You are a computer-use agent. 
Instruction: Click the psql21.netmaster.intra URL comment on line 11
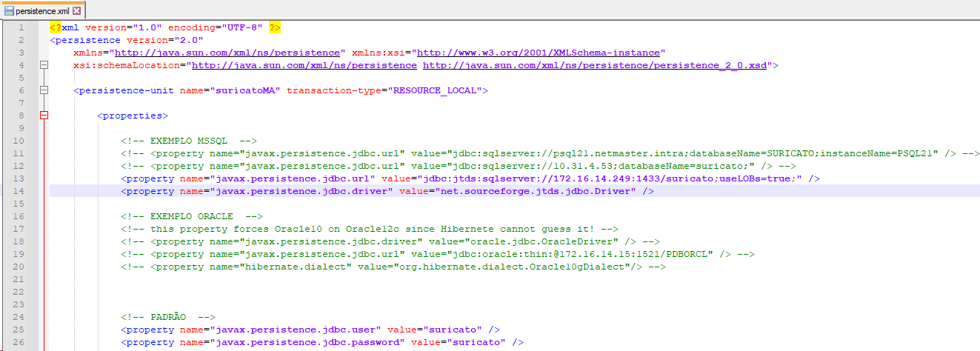550,153
